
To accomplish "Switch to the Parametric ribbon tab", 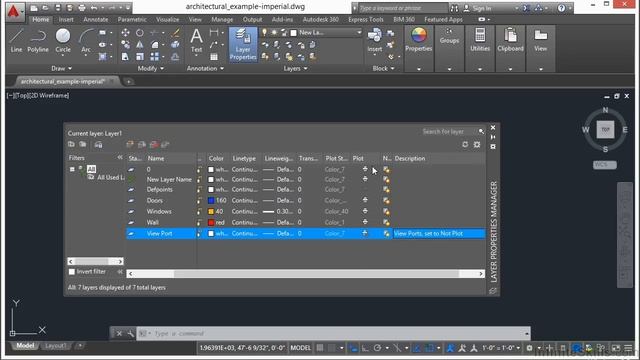I will click(x=132, y=19).
